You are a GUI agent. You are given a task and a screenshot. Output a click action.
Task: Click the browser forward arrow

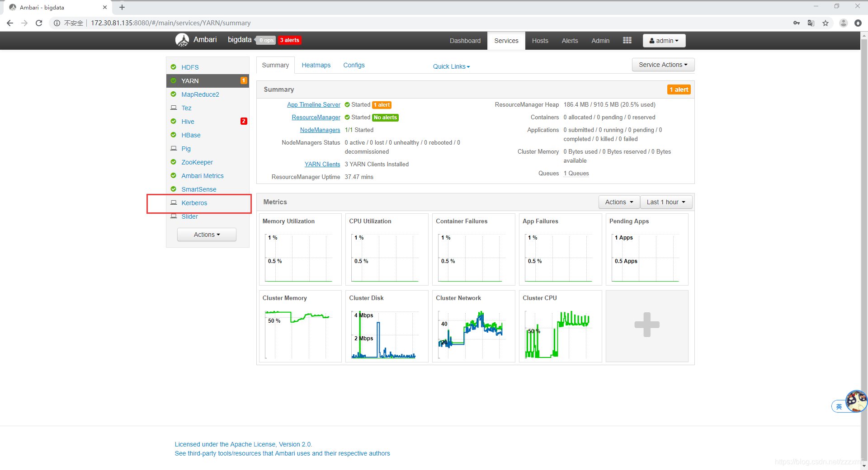(x=24, y=23)
